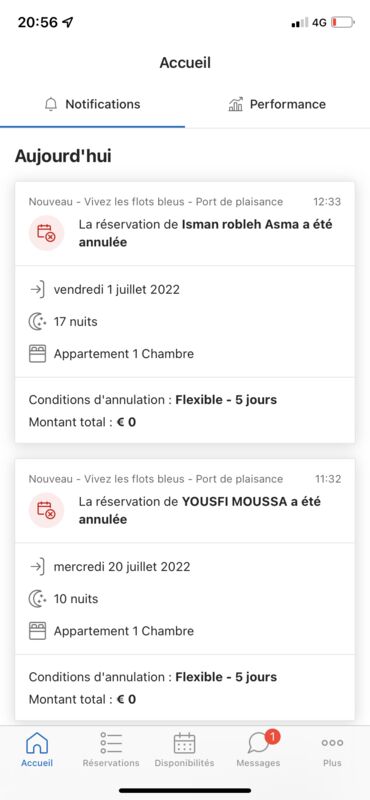The height and width of the screenshot is (800, 370).
Task: Open the Isman robleh Asma cancellation notification
Action: coord(185,312)
